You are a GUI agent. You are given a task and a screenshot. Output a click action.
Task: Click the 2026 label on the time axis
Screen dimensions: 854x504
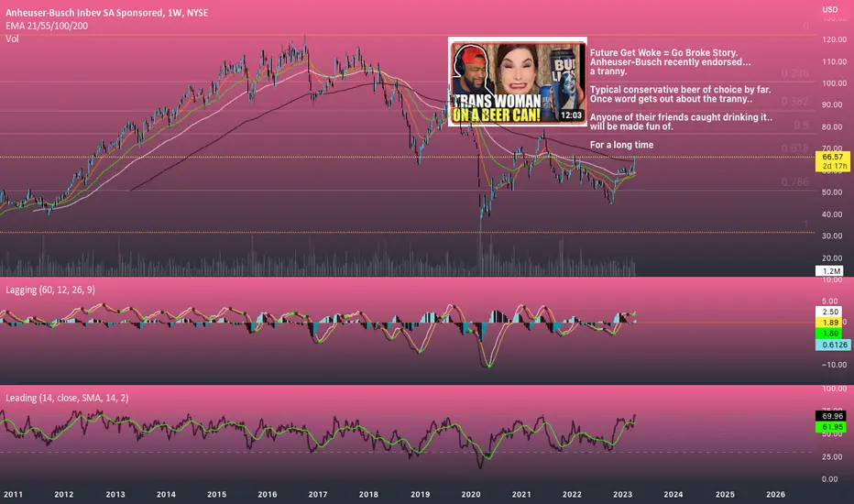click(x=775, y=494)
